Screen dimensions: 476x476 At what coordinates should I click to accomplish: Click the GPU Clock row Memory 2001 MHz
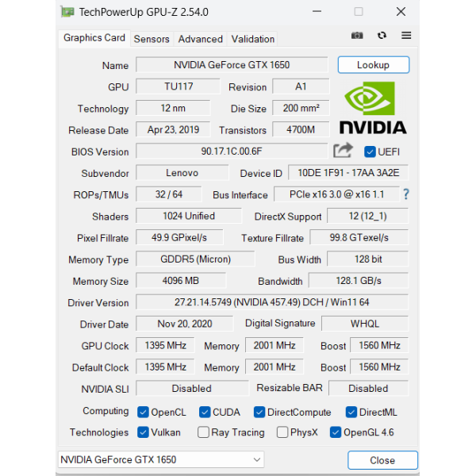(274, 345)
